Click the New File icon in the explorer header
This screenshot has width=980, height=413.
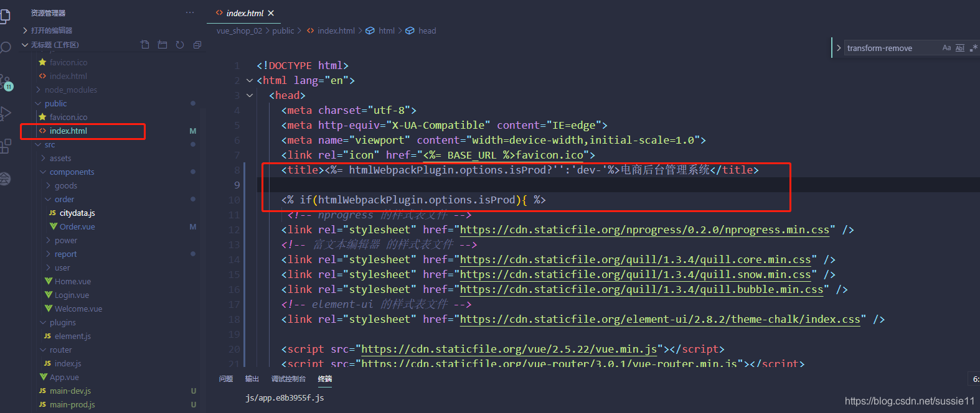(x=145, y=45)
